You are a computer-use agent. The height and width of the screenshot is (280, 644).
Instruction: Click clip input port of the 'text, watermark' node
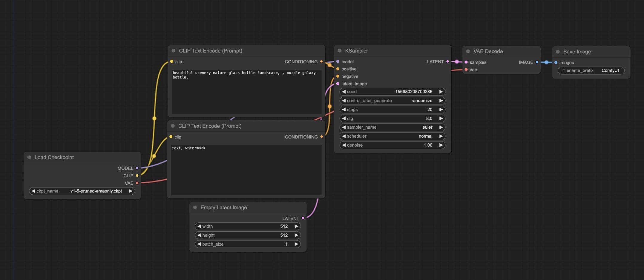click(171, 137)
